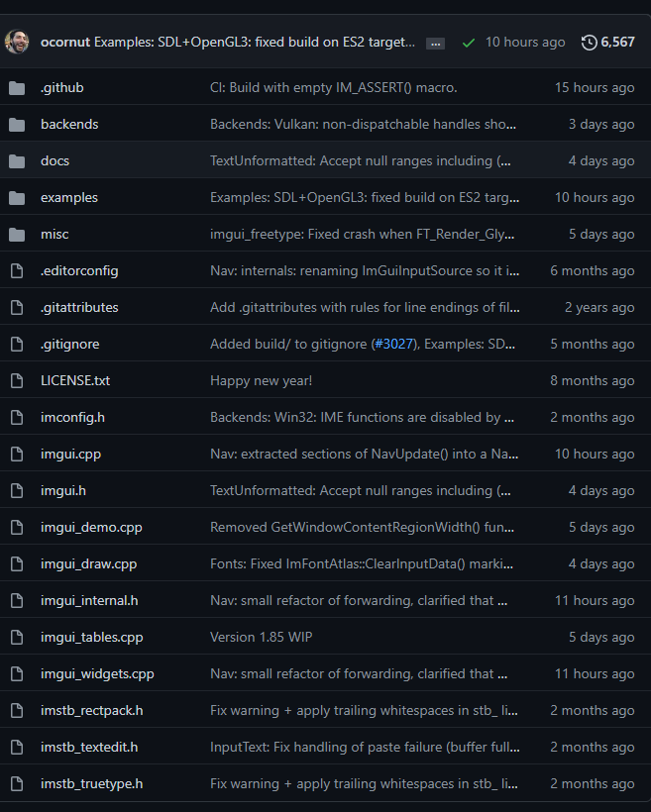This screenshot has width=651, height=812.
Task: Open 'Happy new year!' commit message
Action: pyautogui.click(x=261, y=380)
